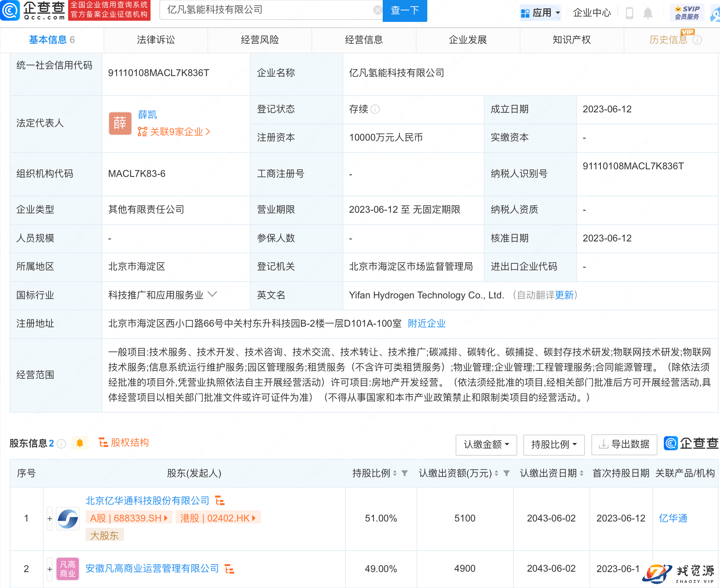
Task: Sort by 持股比例 column arrows
Action: tap(395, 473)
